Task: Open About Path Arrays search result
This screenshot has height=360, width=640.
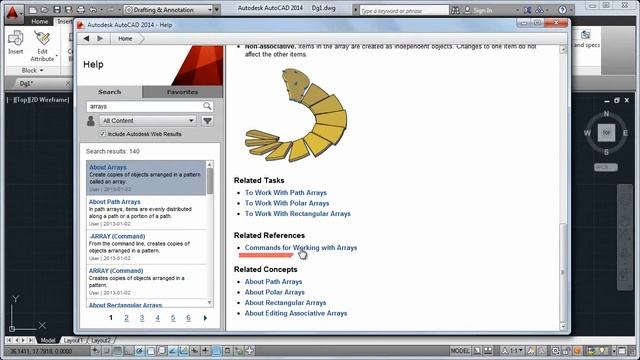Action: coord(115,202)
